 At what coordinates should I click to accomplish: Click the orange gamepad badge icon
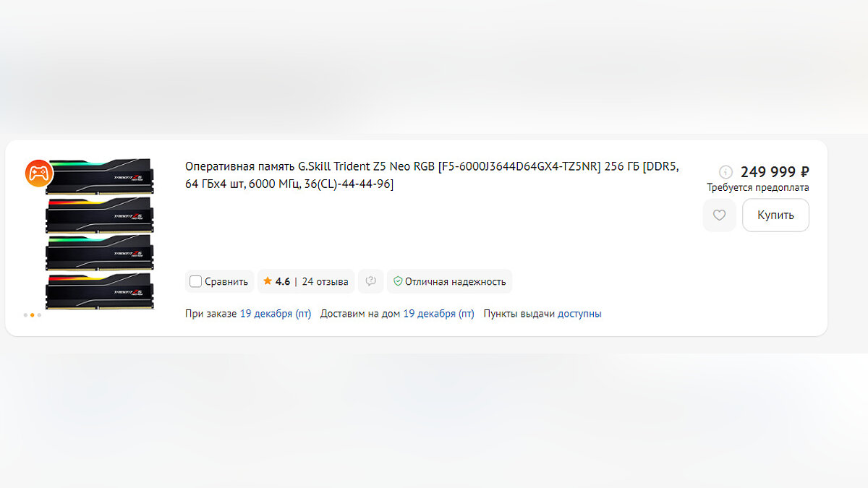point(39,174)
